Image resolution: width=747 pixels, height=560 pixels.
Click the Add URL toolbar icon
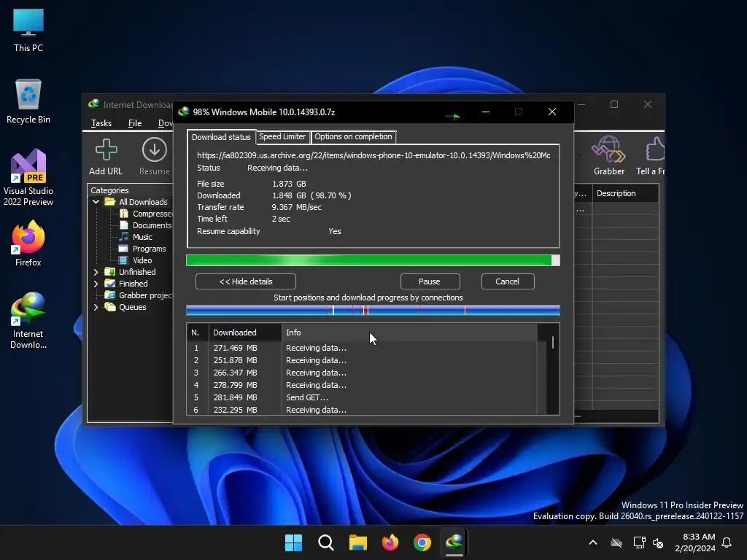(x=106, y=156)
